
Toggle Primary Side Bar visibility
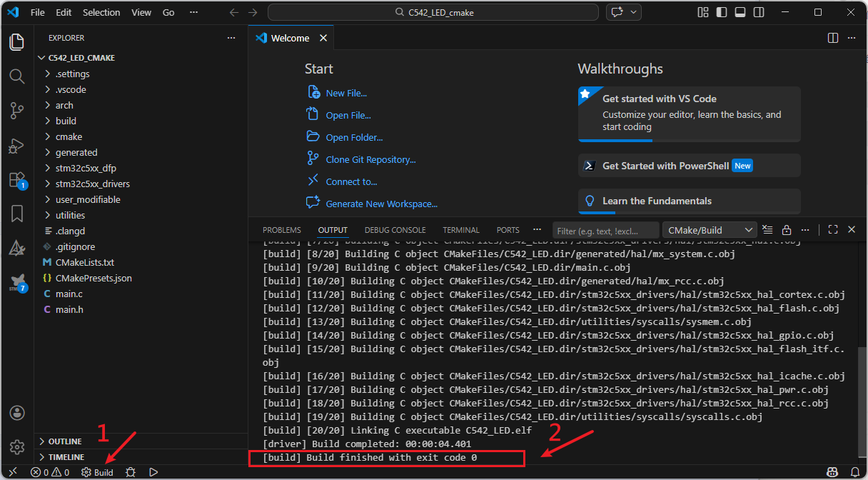pos(722,12)
